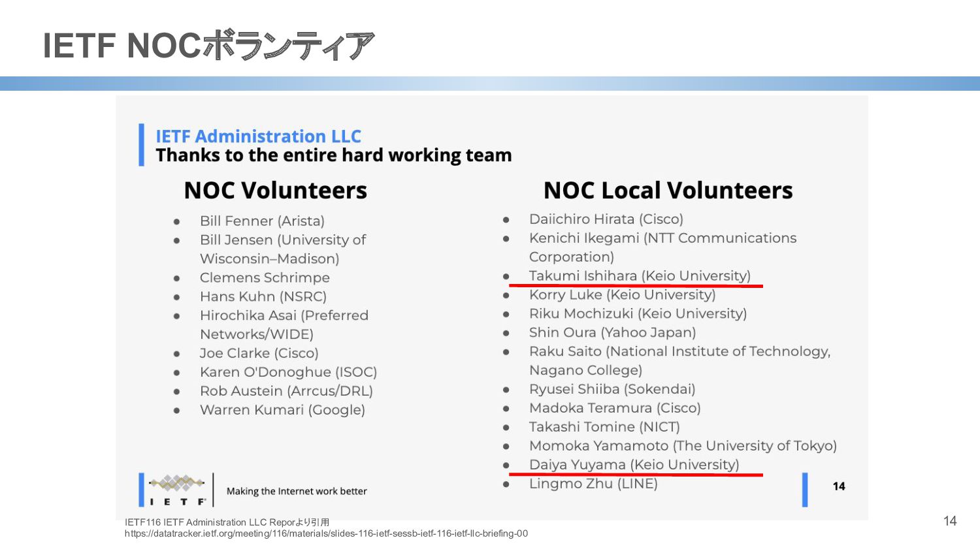Select 'Korry Luke (Keio University)' entry
The image size is (980, 551).
click(623, 295)
